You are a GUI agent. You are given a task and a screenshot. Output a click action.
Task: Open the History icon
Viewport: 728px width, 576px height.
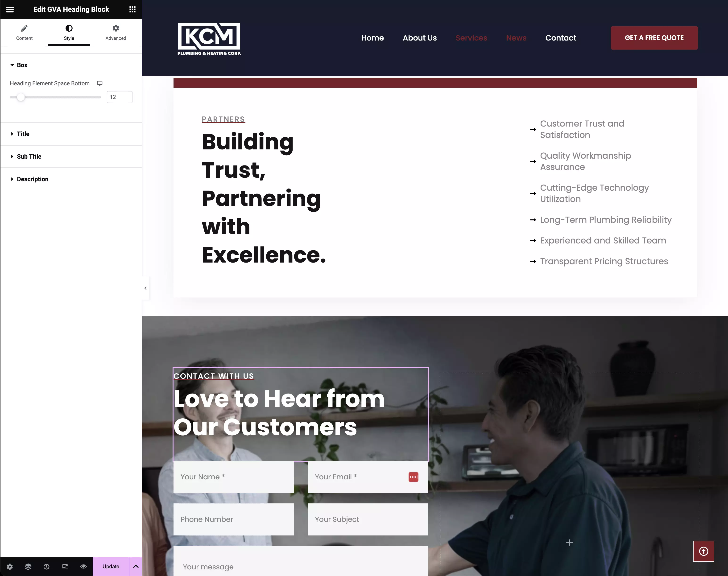[x=46, y=567]
